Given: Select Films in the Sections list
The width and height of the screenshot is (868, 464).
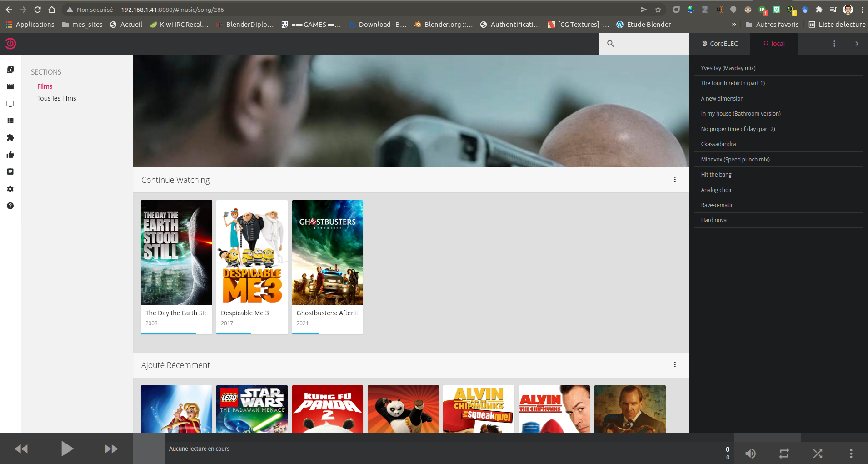Looking at the screenshot, I should tap(45, 86).
